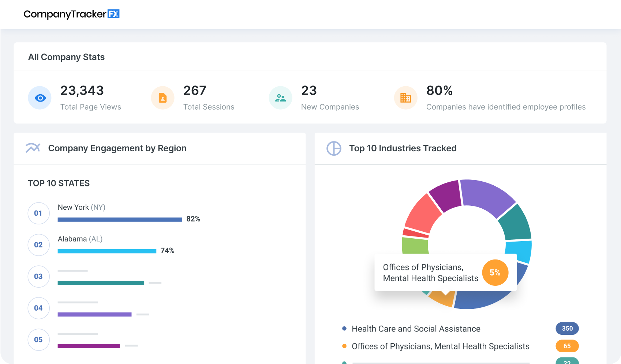This screenshot has height=364, width=621.
Task: Select the line-chart icon in Company Engagement header
Action: tap(33, 148)
